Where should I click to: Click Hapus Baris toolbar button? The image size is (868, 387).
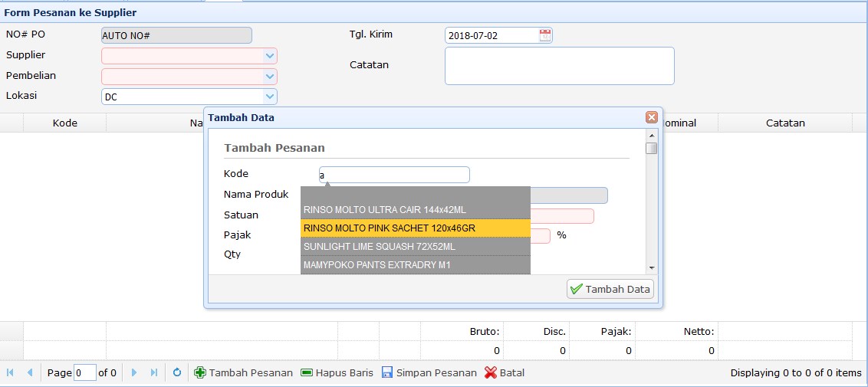(x=337, y=372)
